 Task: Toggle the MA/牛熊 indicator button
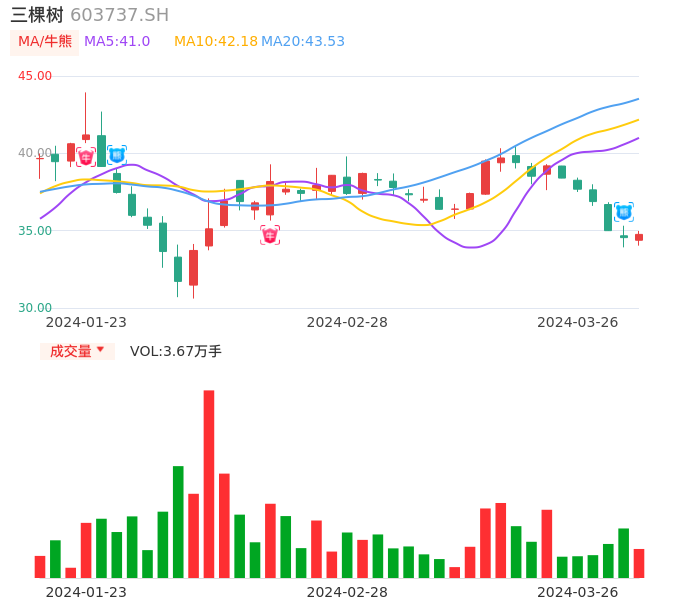(x=44, y=42)
